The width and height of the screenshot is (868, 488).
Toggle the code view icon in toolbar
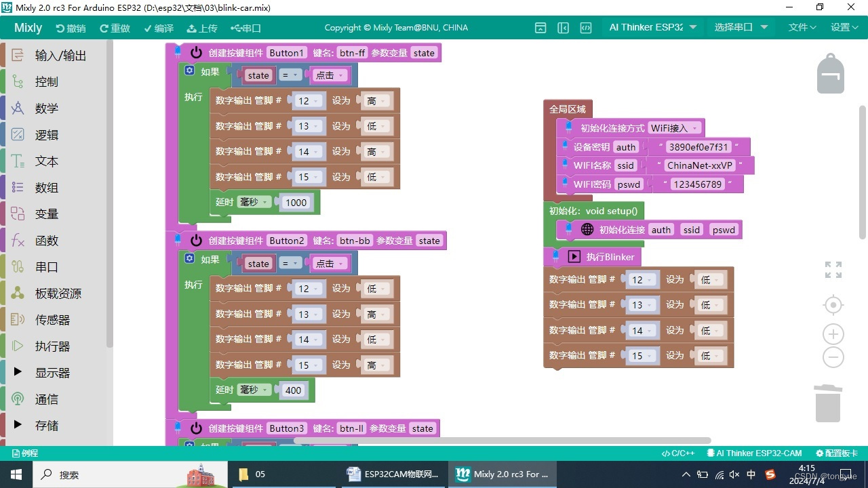[x=586, y=28]
